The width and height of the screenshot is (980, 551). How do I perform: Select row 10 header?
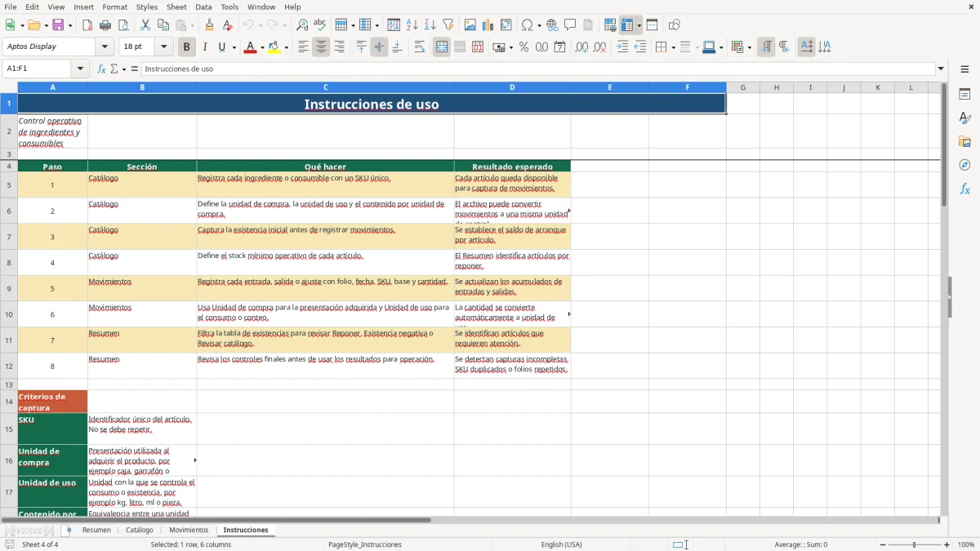click(x=9, y=314)
